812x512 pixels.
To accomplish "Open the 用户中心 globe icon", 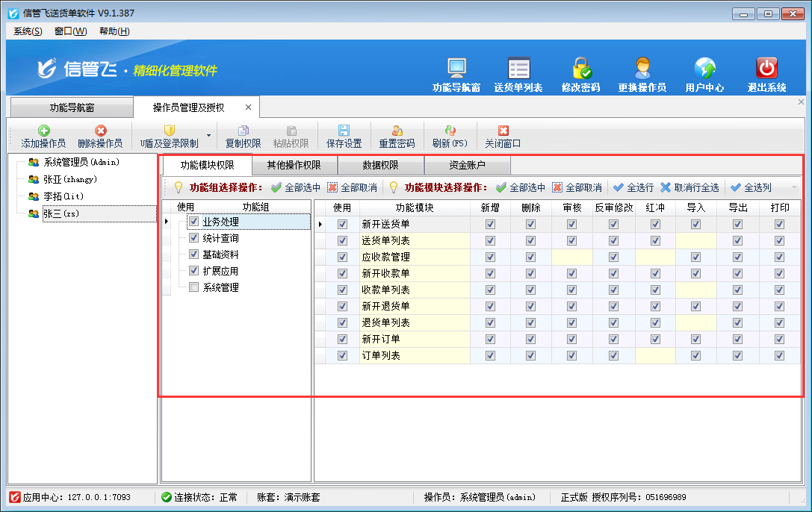I will pos(704,69).
